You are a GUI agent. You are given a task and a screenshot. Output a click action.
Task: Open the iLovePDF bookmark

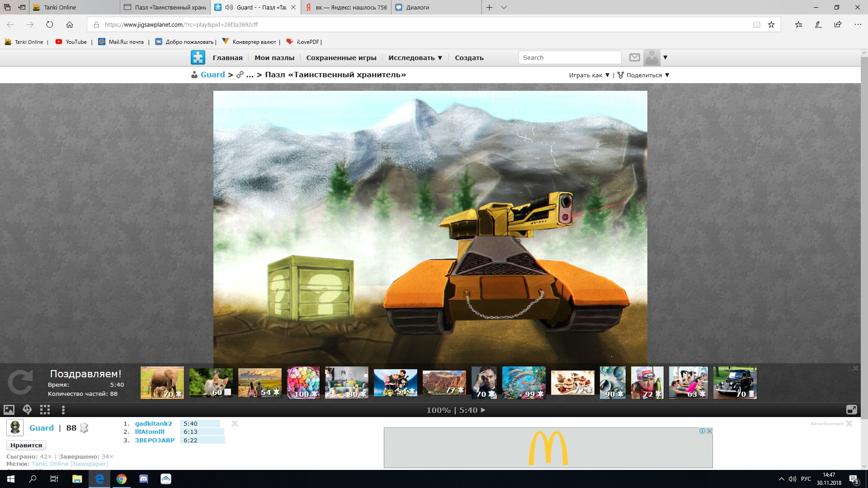click(303, 42)
